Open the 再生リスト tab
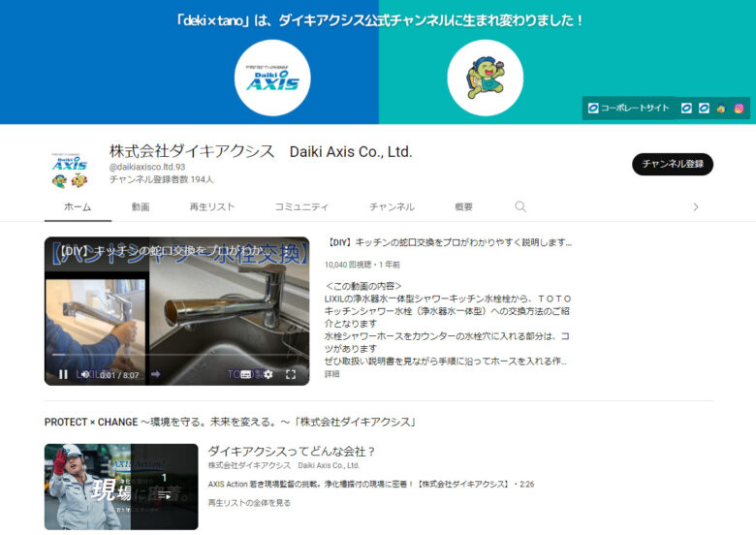The image size is (756, 535). coord(212,207)
